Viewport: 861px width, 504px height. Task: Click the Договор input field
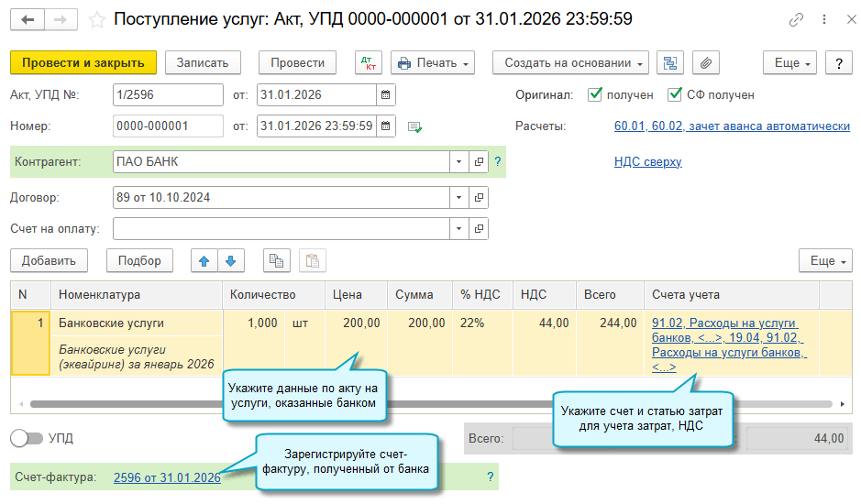click(281, 198)
